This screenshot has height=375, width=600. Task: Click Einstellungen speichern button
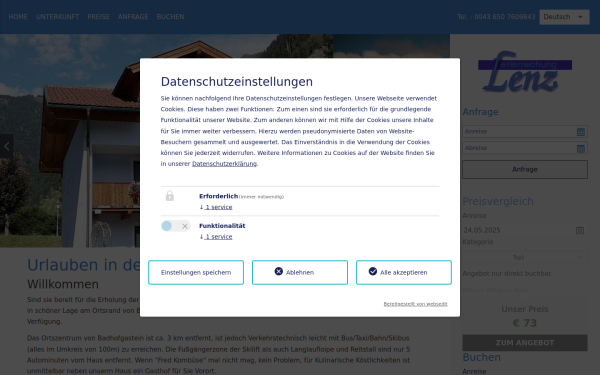pos(196,272)
